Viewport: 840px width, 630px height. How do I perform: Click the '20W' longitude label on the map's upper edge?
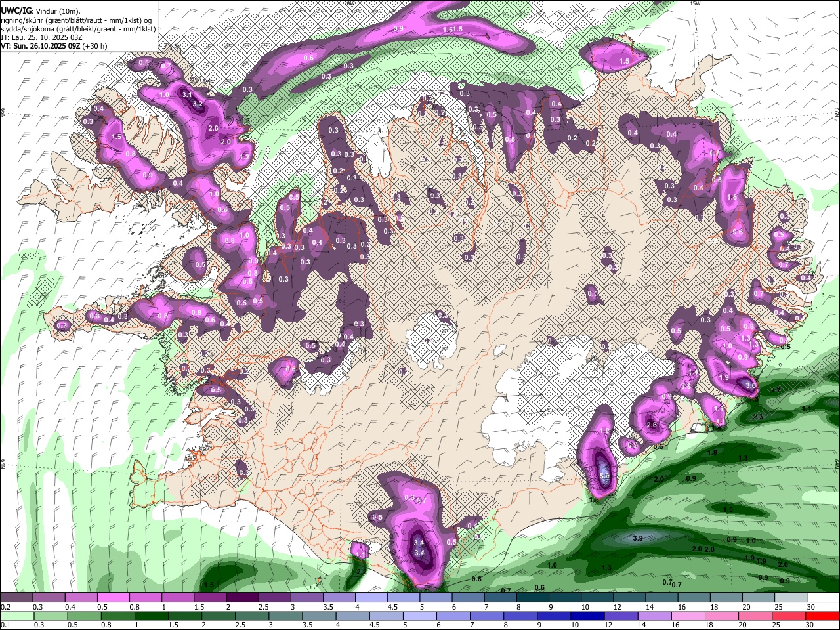point(348,3)
